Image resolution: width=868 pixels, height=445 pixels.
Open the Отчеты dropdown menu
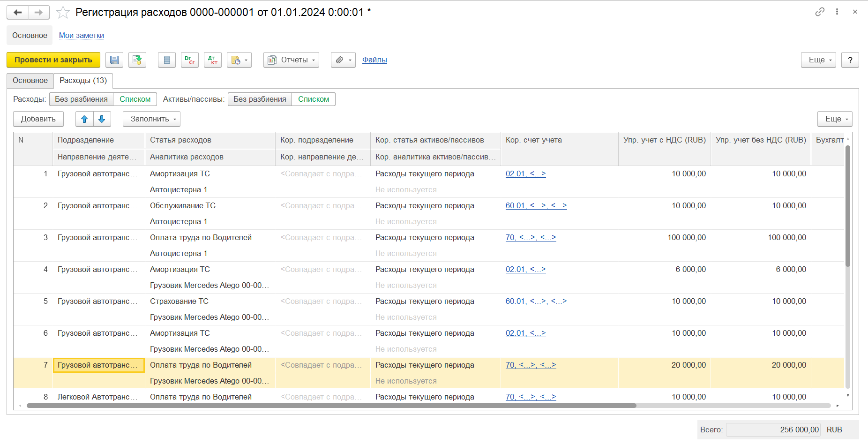tap(291, 60)
